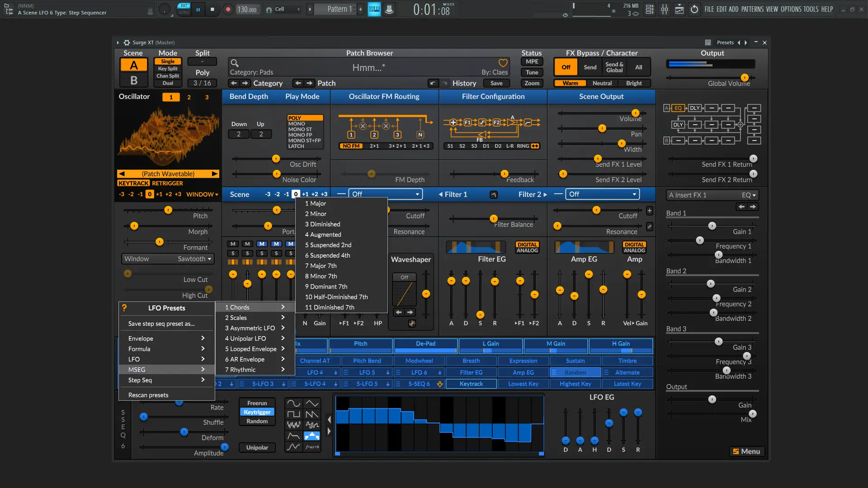The width and height of the screenshot is (868, 488).
Task: Adjust the Global Volume slider knob
Action: (x=744, y=77)
